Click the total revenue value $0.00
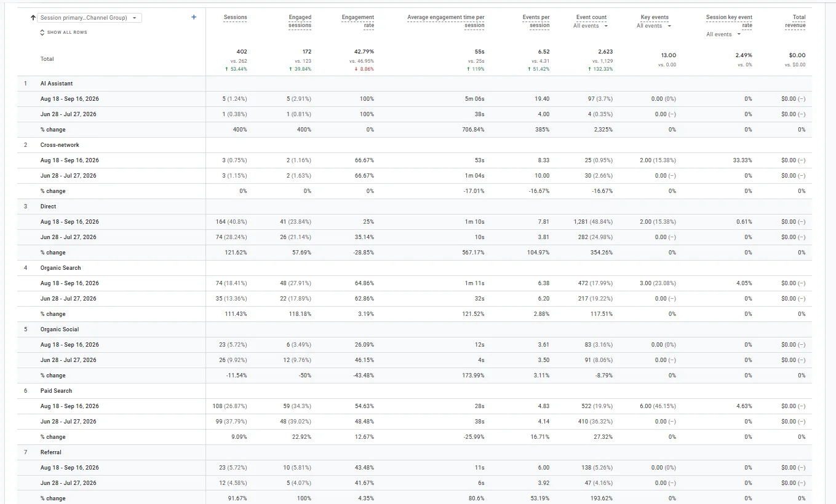 [797, 55]
